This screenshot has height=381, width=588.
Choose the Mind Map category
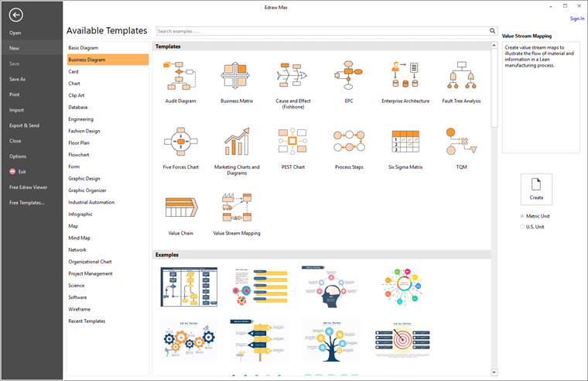tap(108, 238)
